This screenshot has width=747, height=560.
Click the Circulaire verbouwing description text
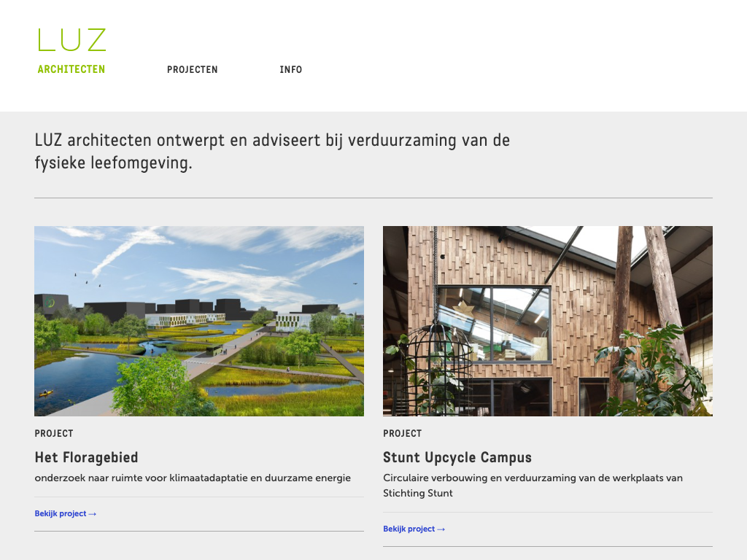coord(533,485)
